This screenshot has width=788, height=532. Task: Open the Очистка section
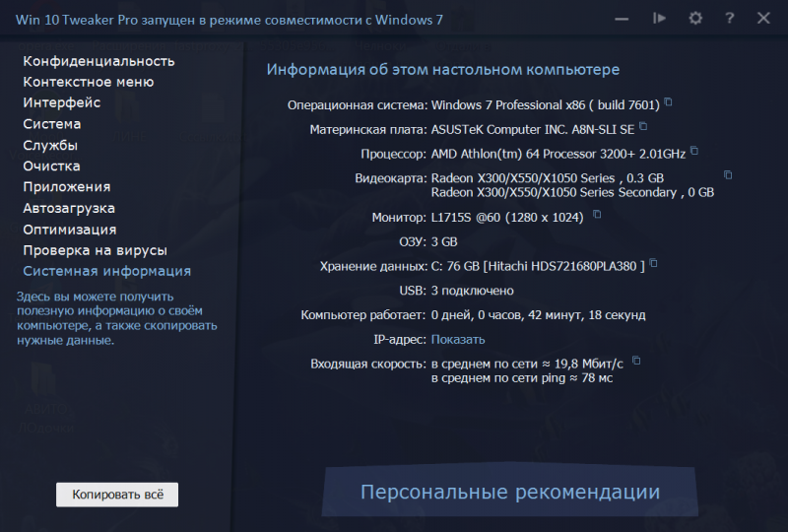coord(52,166)
